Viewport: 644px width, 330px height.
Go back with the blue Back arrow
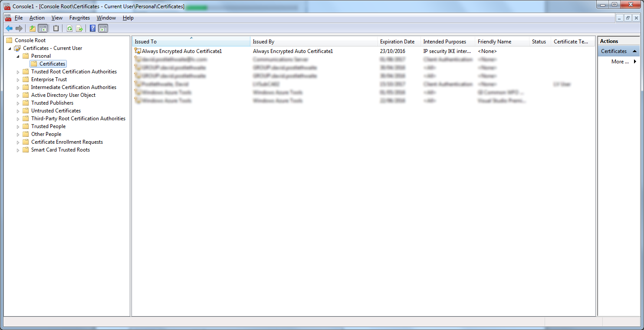9,29
